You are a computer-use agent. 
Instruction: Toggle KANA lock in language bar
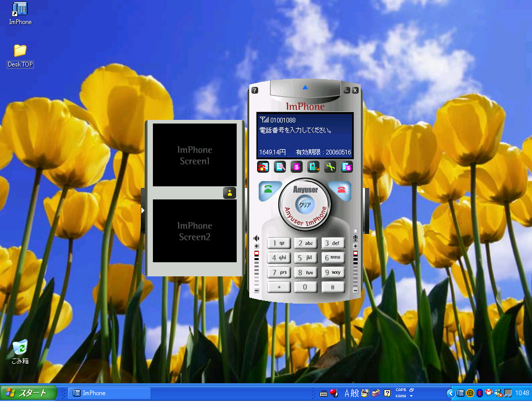tap(401, 396)
